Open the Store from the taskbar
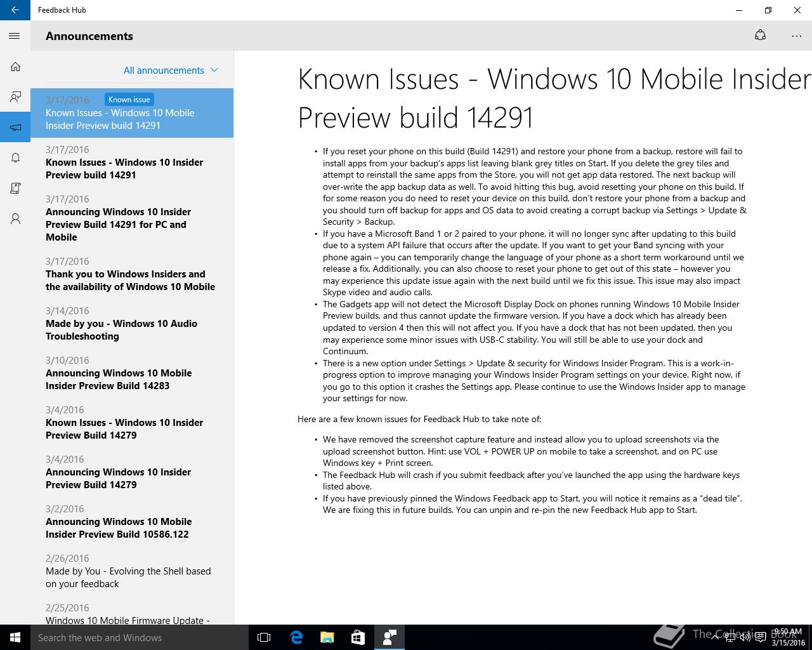 tap(358, 637)
